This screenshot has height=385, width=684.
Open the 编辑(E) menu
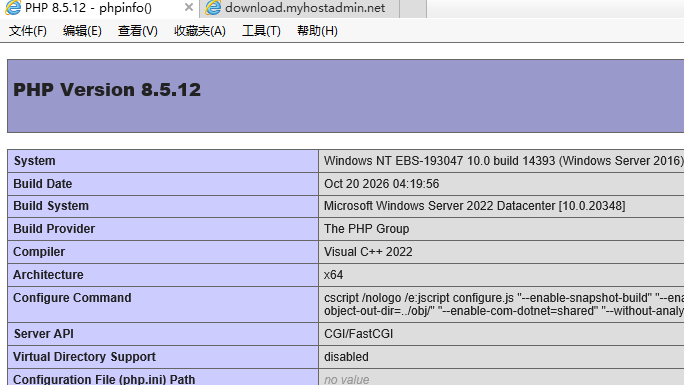tap(82, 31)
